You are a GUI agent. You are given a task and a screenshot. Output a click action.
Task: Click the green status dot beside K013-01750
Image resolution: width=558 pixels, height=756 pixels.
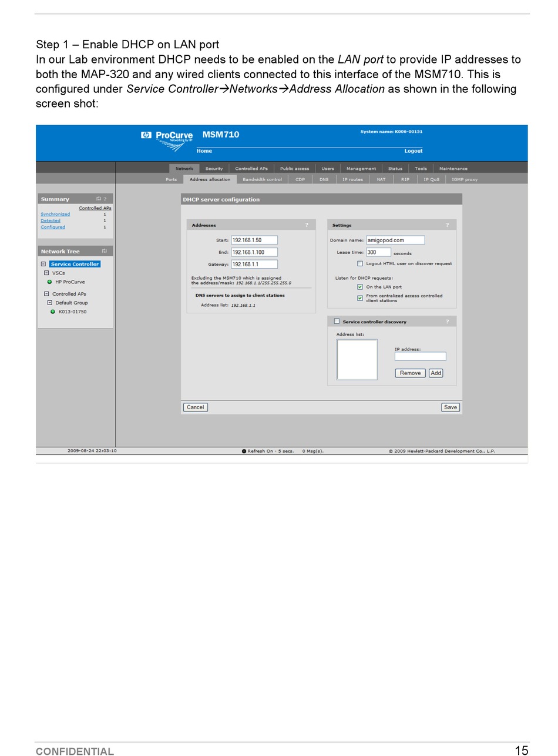(x=53, y=312)
